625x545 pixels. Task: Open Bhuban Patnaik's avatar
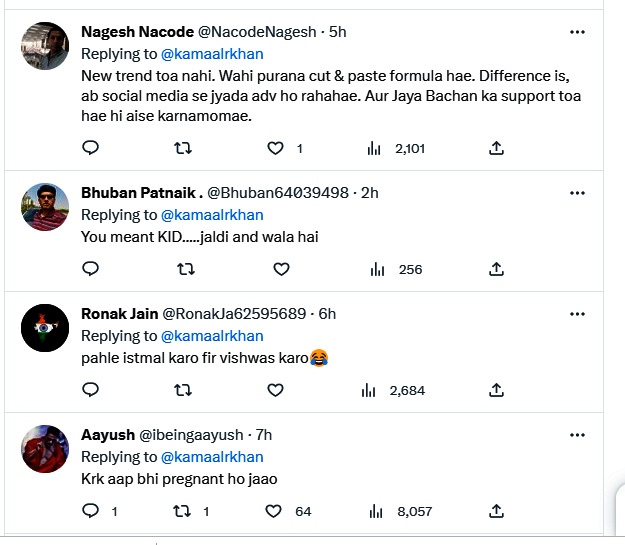pyautogui.click(x=45, y=205)
